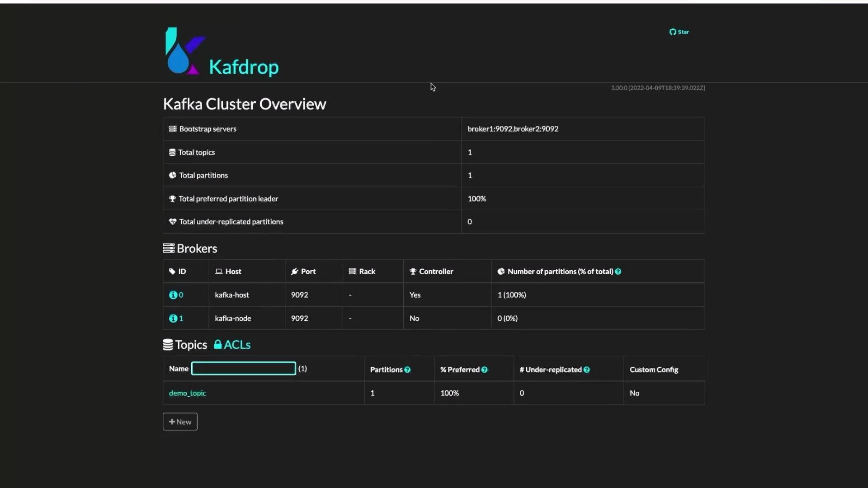868x488 pixels.
Task: Click the ID column tag icon
Action: point(172,272)
